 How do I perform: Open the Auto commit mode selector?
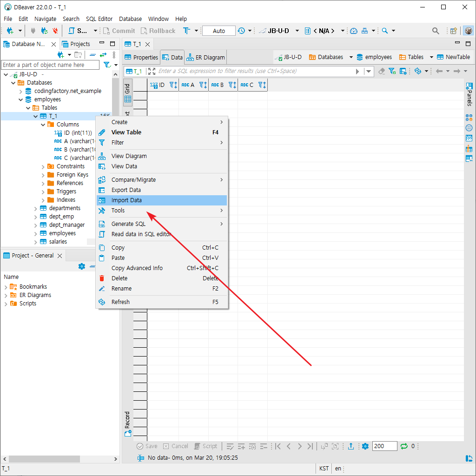(218, 31)
